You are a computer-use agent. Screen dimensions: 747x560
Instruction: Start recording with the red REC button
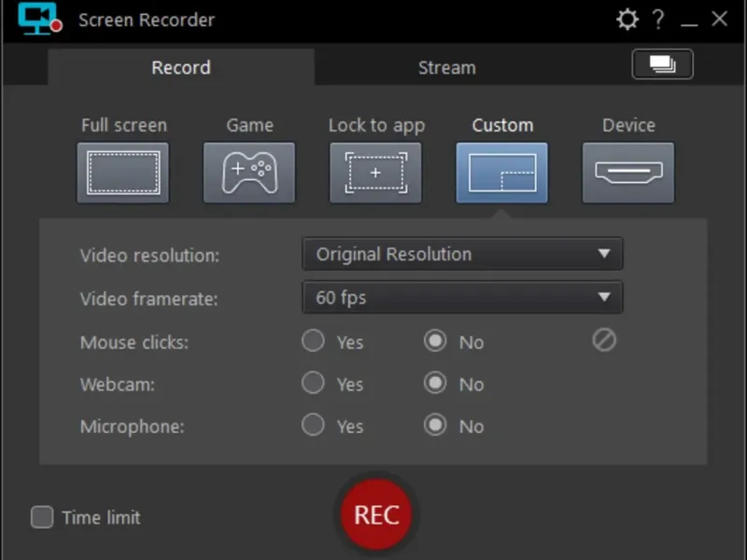tap(376, 515)
